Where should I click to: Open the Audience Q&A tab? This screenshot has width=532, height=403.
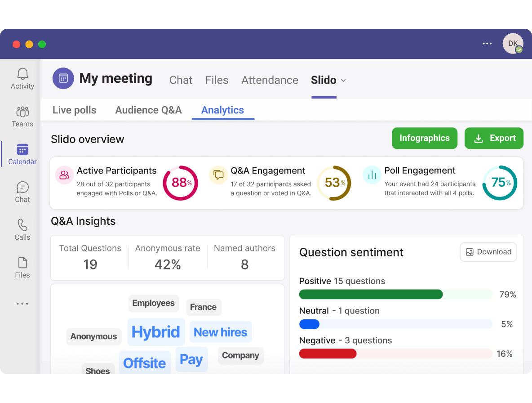149,110
